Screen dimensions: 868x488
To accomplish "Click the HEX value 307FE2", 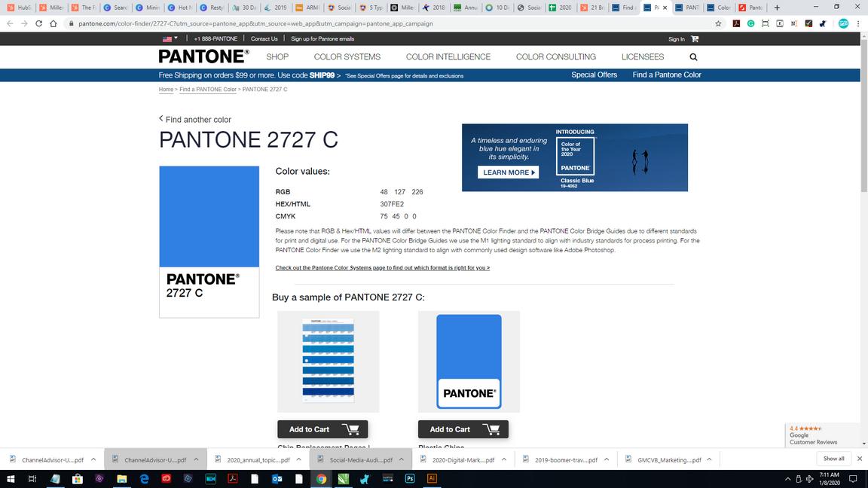I will (392, 204).
